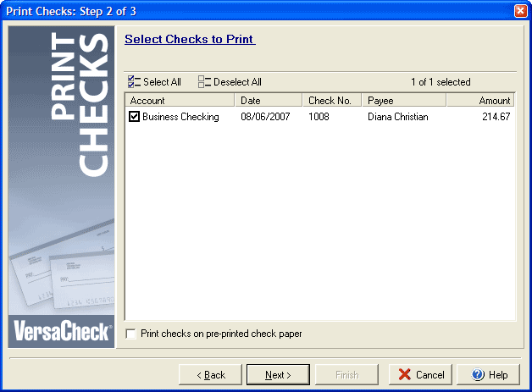Click the Deselect All label
This screenshot has height=392, width=532.
coord(237,82)
